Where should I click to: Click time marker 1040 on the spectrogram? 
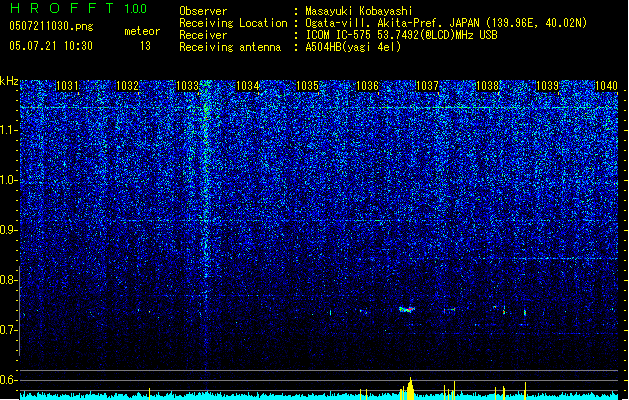click(606, 86)
